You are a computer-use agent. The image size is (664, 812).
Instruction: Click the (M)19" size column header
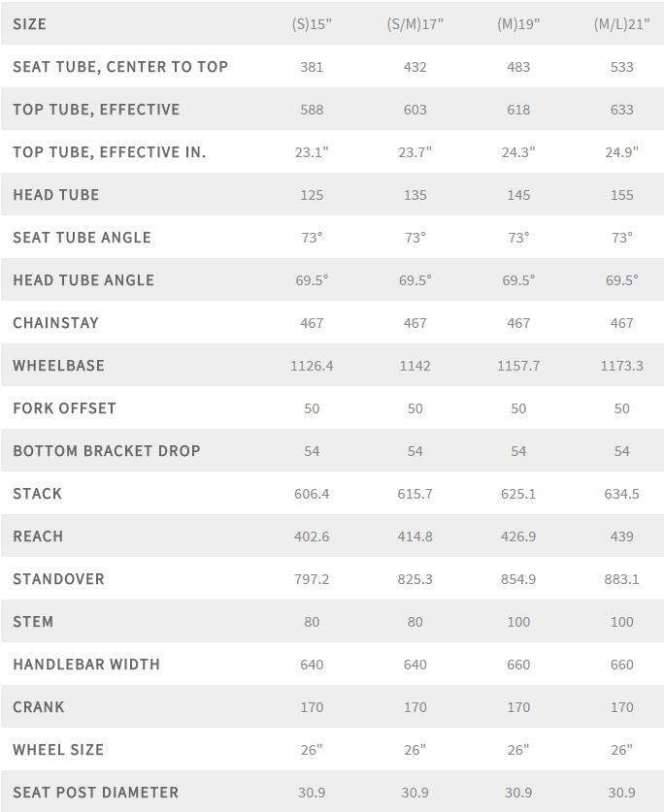(x=518, y=24)
